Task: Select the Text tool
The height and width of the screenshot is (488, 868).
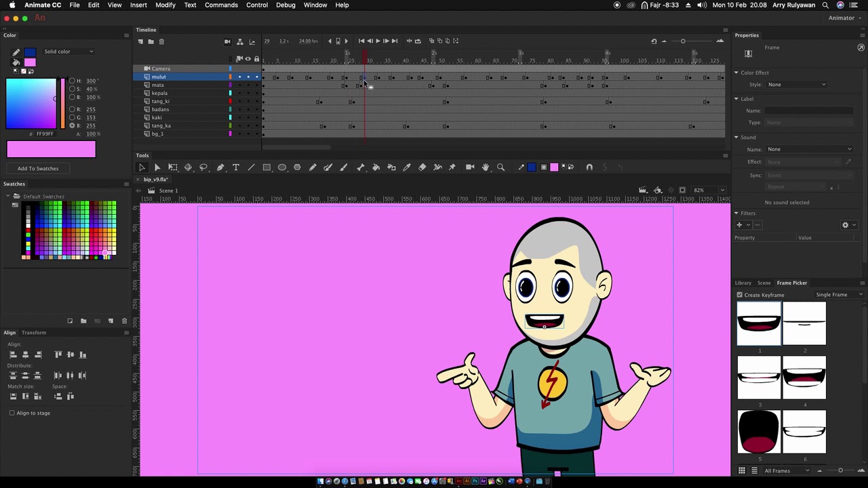Action: (236, 167)
